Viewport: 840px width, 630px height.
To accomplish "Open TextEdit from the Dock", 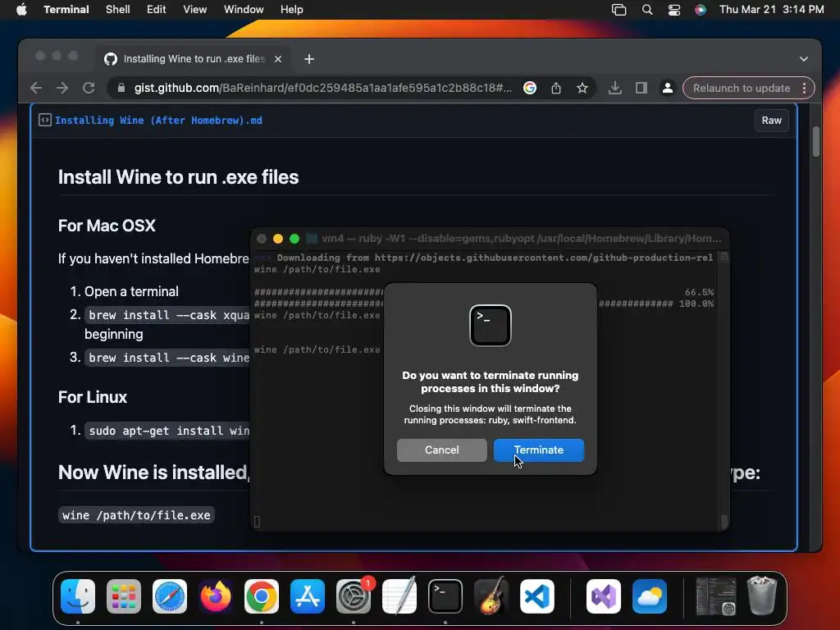I will tap(399, 596).
